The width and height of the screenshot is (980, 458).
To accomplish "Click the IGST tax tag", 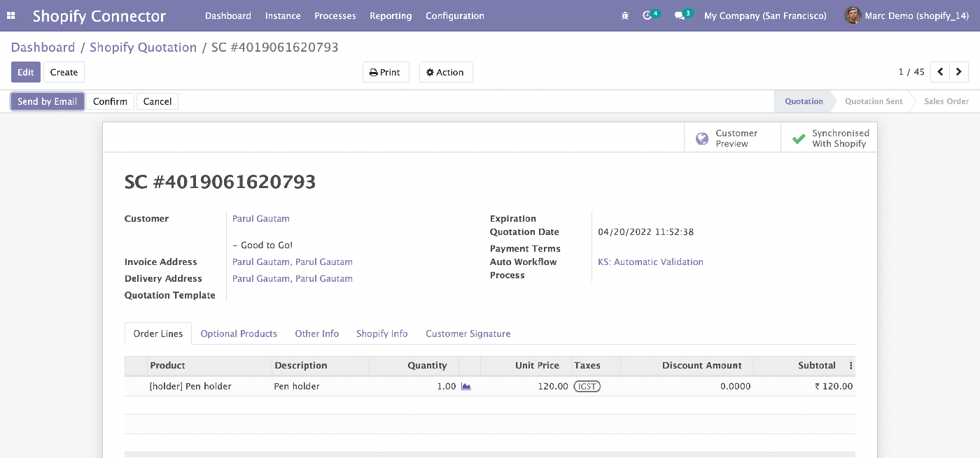I will coord(587,386).
